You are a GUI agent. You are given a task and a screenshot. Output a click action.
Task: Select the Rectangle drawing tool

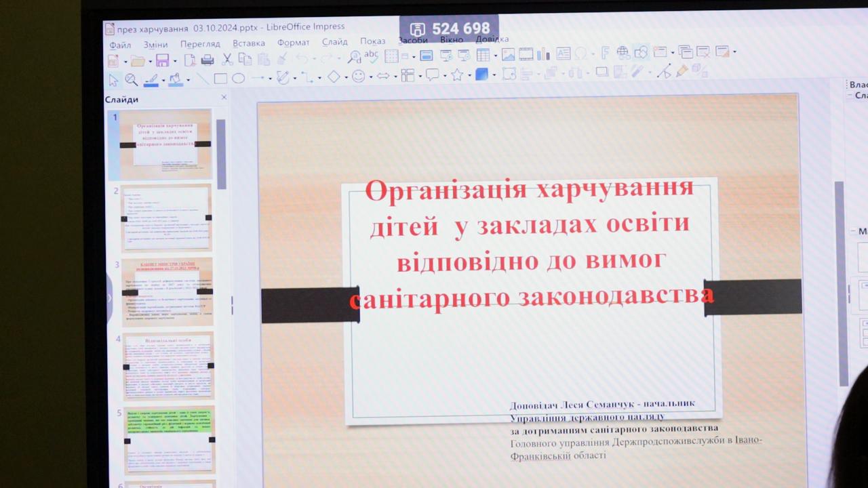tap(220, 79)
